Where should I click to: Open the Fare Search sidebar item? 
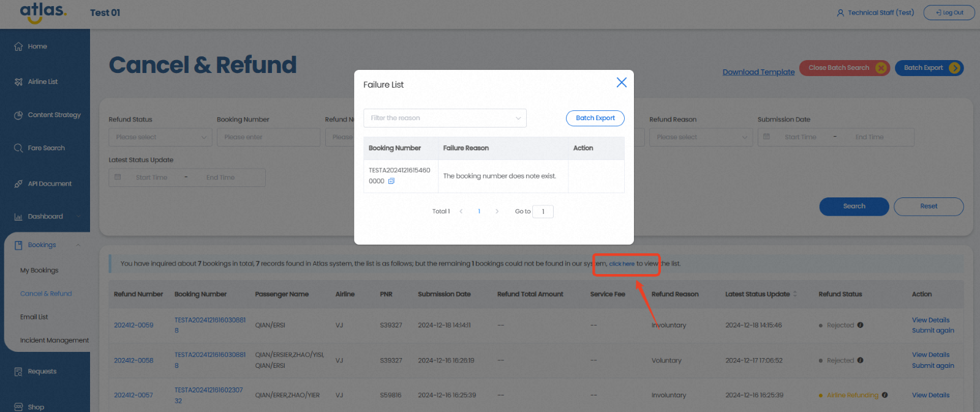(46, 148)
